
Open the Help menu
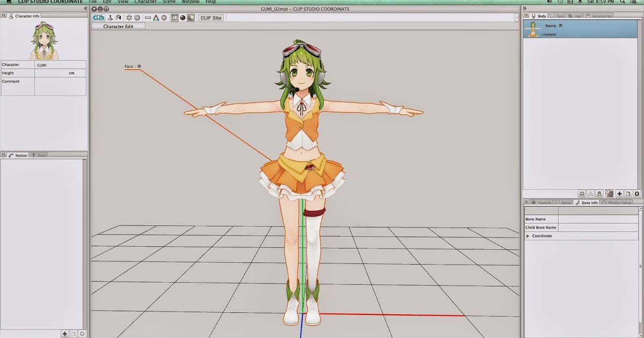coord(210,2)
